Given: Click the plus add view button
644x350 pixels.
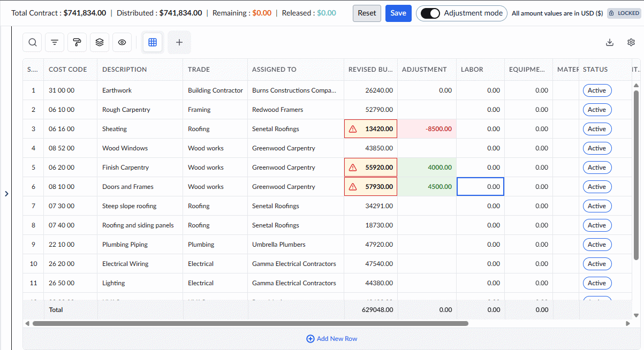Looking at the screenshot, I should (179, 42).
